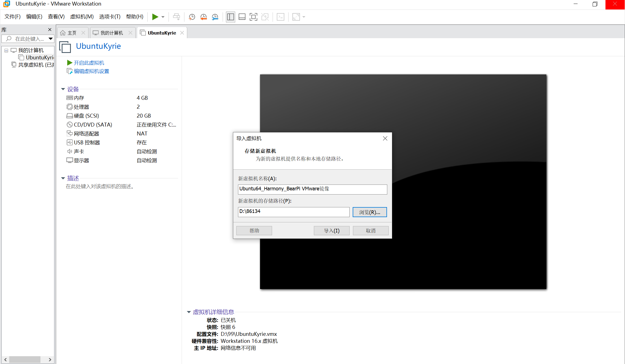This screenshot has width=625, height=364.
Task: Toggle the thumbnail bar view icon
Action: click(x=242, y=17)
